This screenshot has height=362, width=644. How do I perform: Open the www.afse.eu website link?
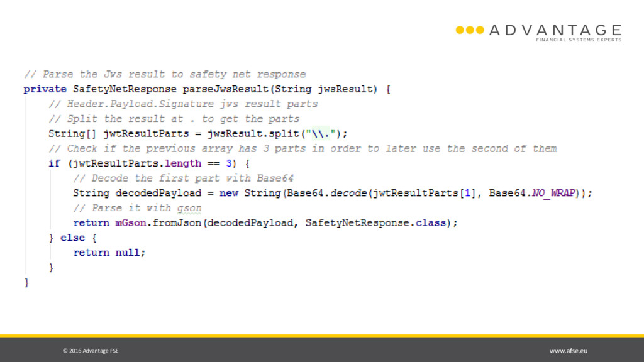(569, 351)
